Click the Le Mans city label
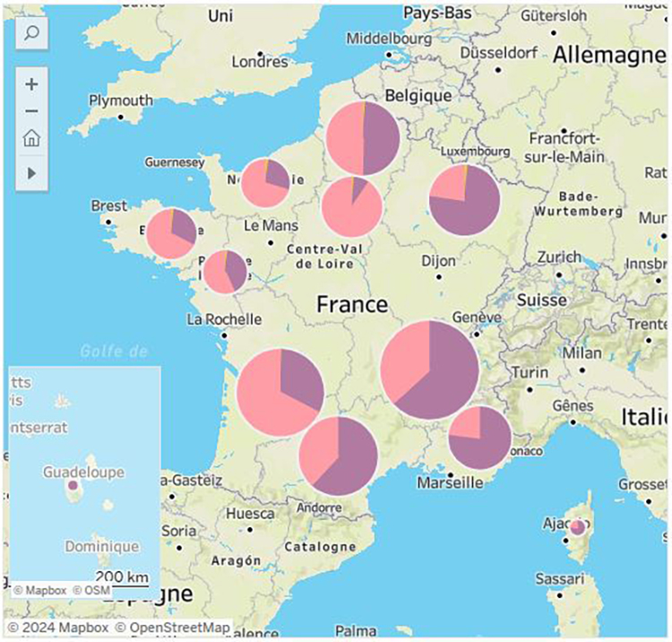The width and height of the screenshot is (672, 642). [271, 226]
